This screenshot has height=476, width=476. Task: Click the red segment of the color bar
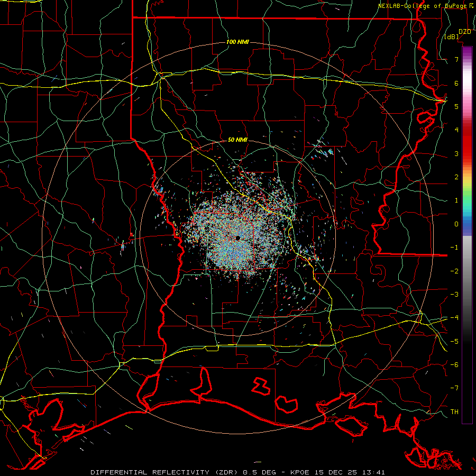click(467, 142)
